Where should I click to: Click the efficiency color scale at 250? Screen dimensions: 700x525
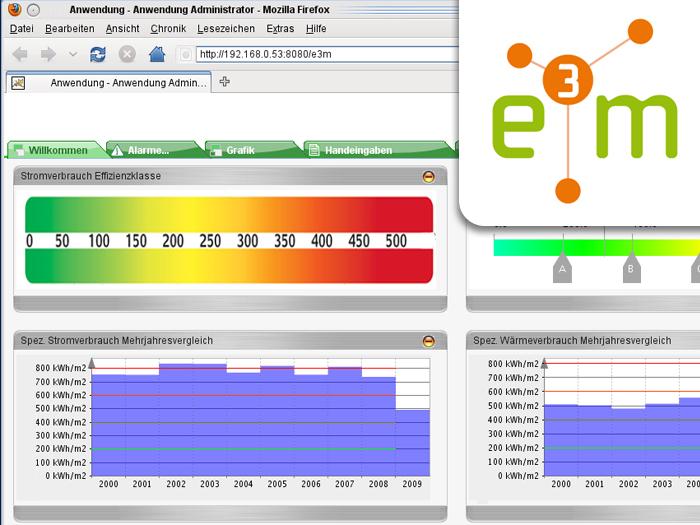click(x=210, y=241)
